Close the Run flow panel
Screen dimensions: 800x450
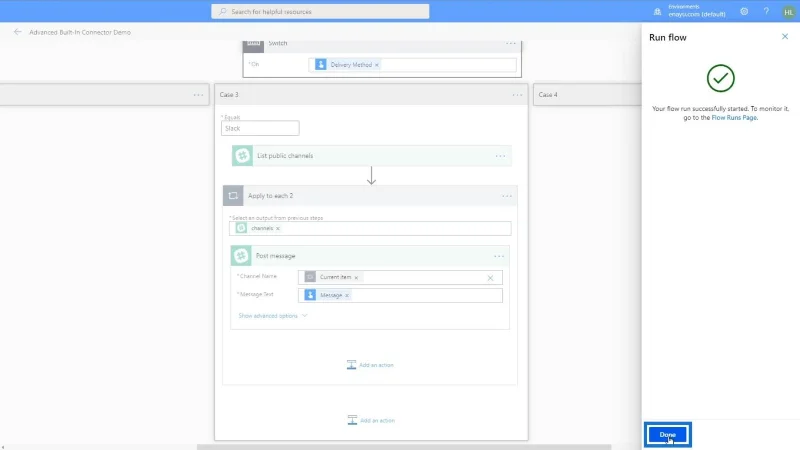point(785,36)
